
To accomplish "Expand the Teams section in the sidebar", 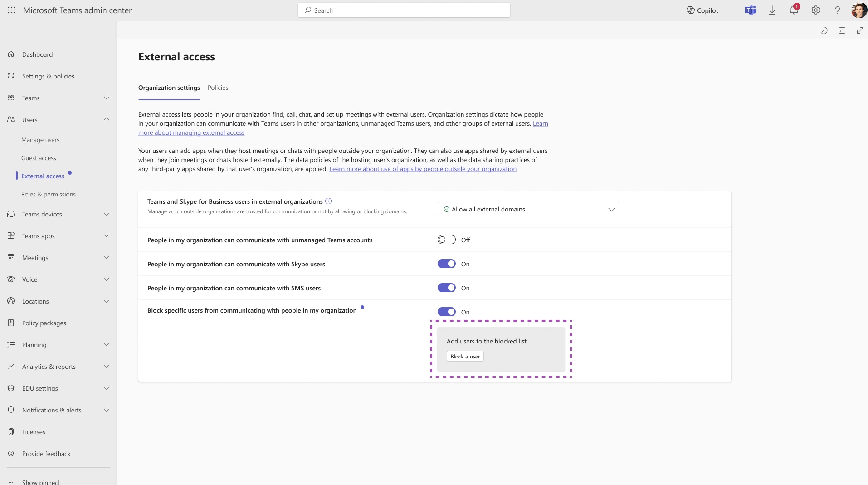I will pos(107,98).
